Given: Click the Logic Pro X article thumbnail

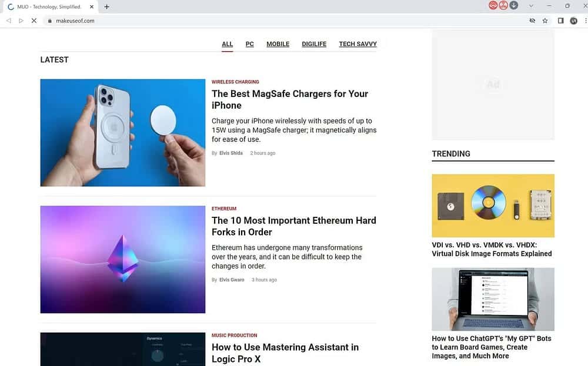Looking at the screenshot, I should [x=123, y=349].
